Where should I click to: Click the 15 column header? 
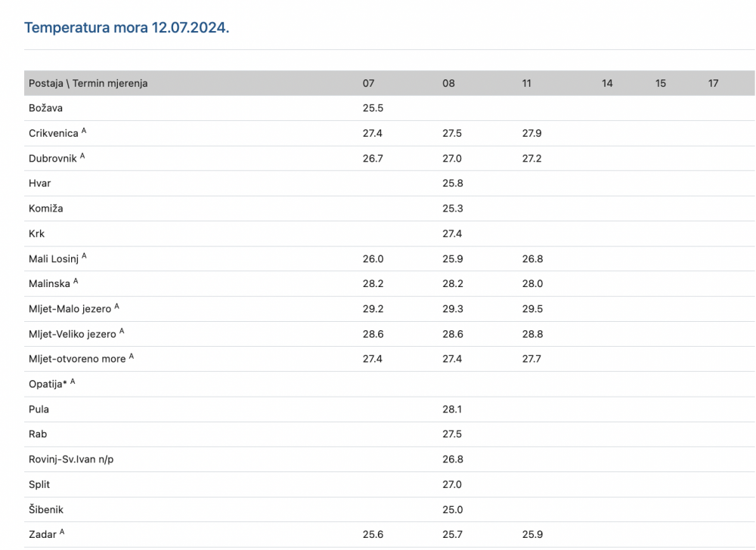pyautogui.click(x=661, y=83)
